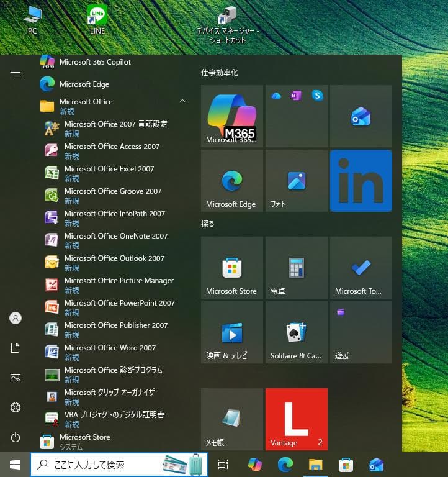Open Documents from Start sidebar
448x477 pixels.
coord(16,348)
